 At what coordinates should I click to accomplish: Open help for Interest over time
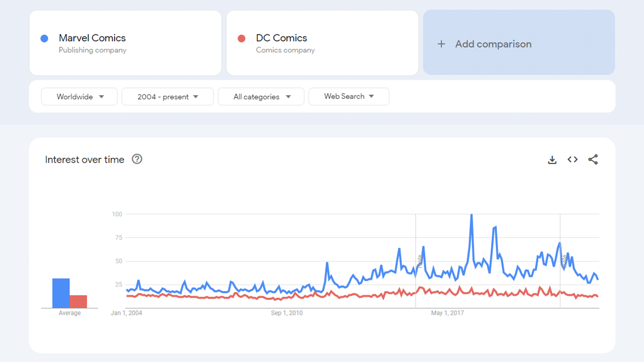point(137,159)
